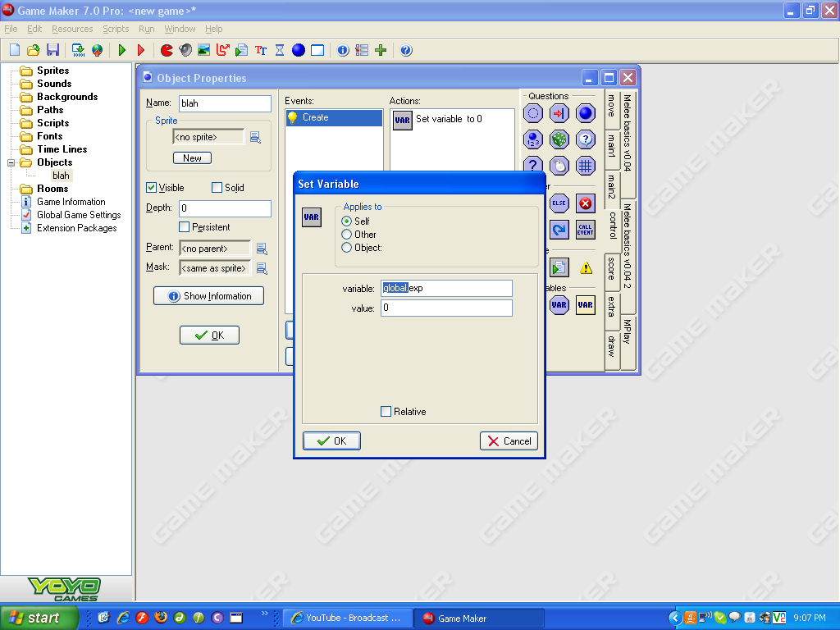This screenshot has width=840, height=630.
Task: Cancel the Set Variable dialog
Action: point(509,441)
